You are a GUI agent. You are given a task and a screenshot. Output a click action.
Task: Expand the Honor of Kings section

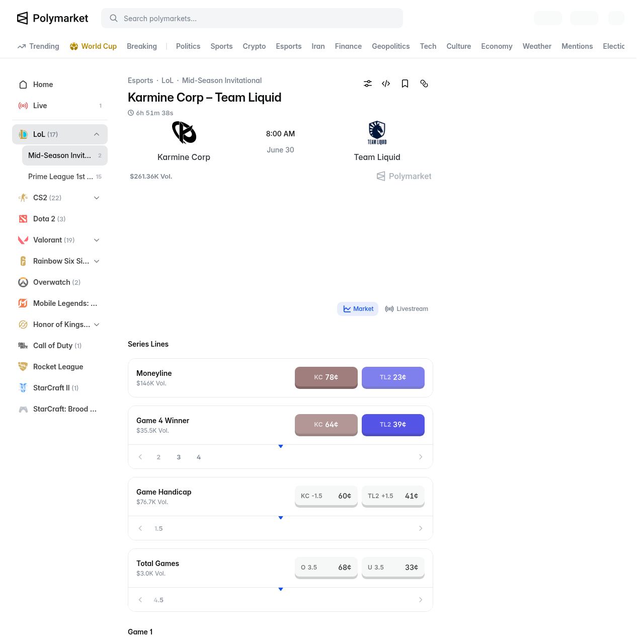point(97,325)
